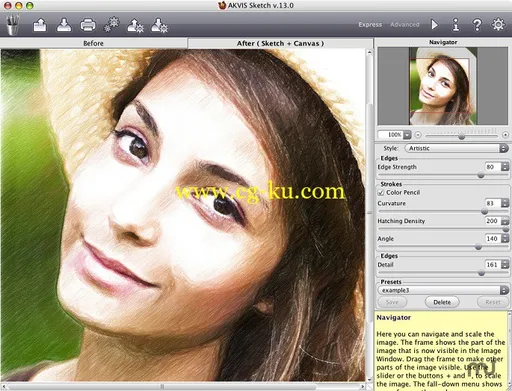Screen dimensions: 512x391
Task: Switch to Advanced mode
Action: point(405,25)
